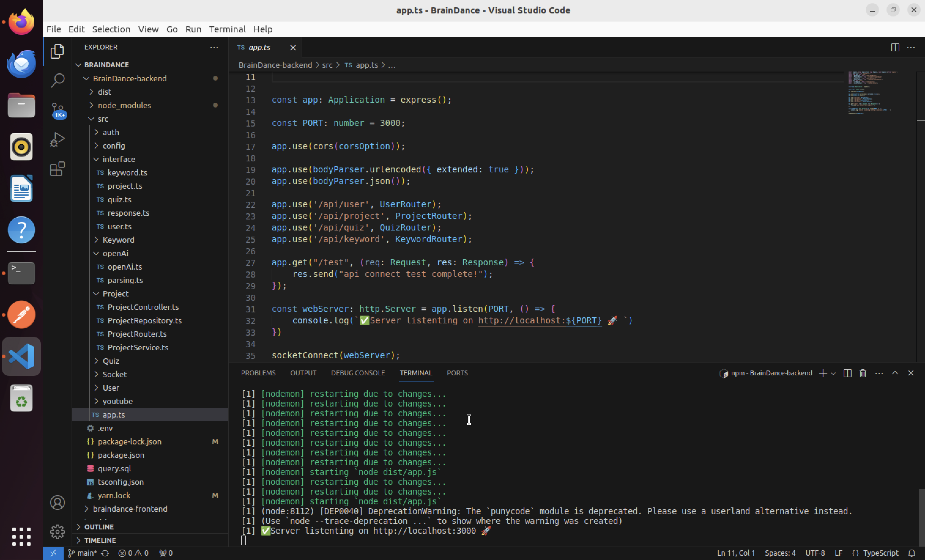Switch to the PROBLEMS panel tab
This screenshot has height=560, width=925.
258,373
